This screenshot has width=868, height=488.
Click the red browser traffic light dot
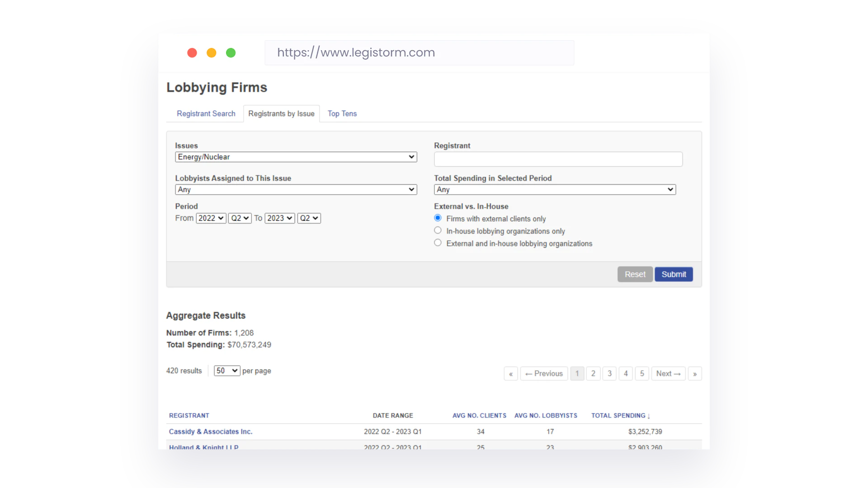pos(192,53)
